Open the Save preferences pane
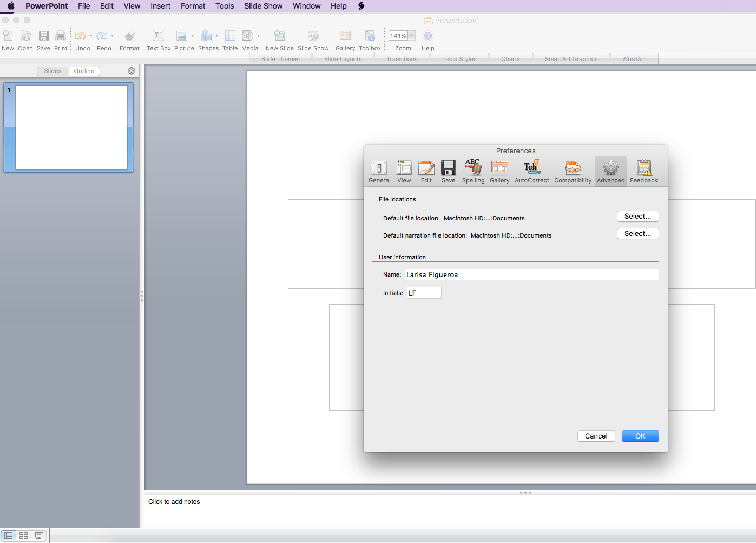Image resolution: width=756 pixels, height=543 pixels. 449,172
